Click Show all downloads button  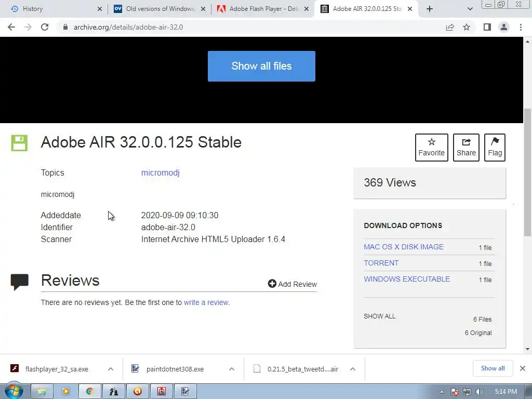tap(493, 368)
